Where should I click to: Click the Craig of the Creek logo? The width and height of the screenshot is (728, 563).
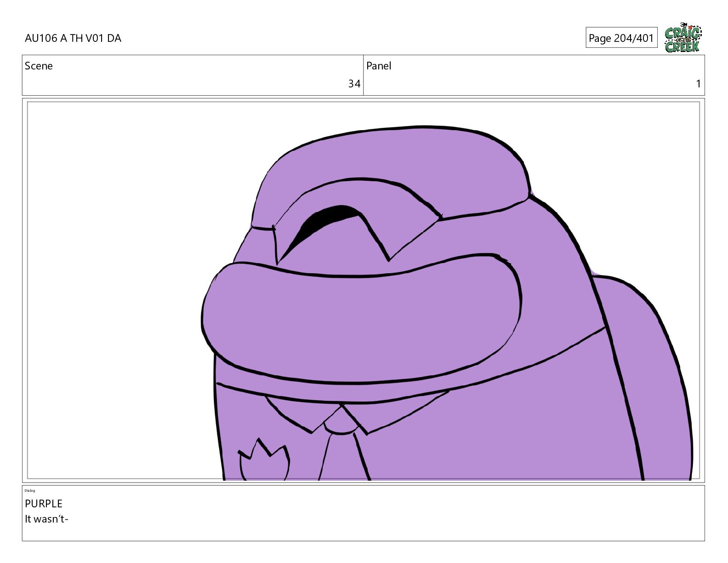(683, 37)
